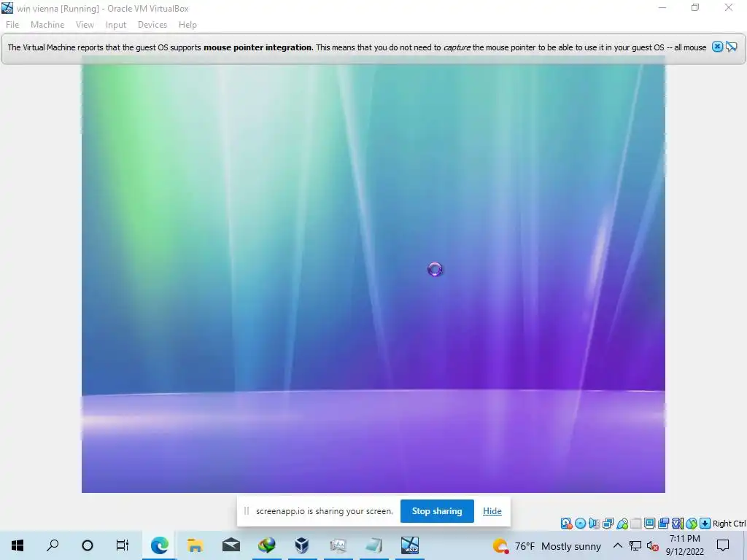
Task: Click the optical disk indicator icon
Action: pos(580,524)
